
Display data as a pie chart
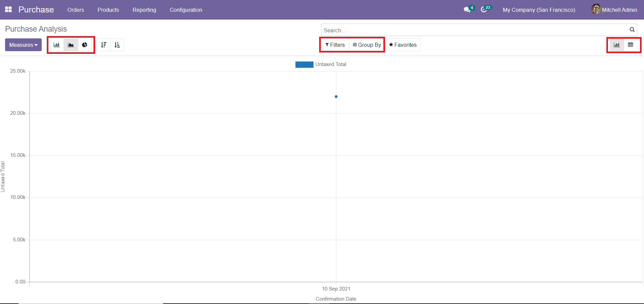coord(85,44)
